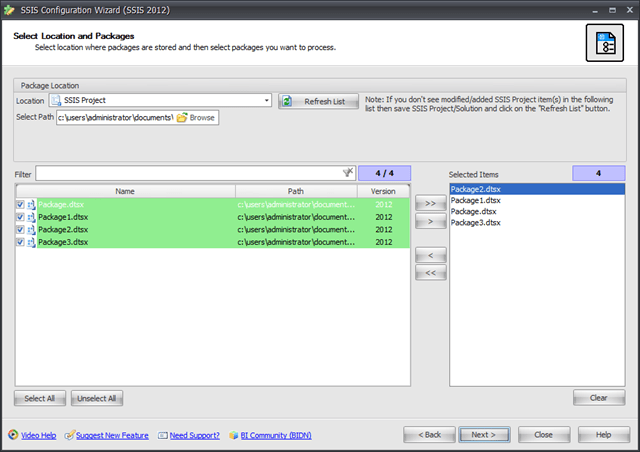Open the Video Help link
The width and height of the screenshot is (640, 452).
tap(38, 435)
